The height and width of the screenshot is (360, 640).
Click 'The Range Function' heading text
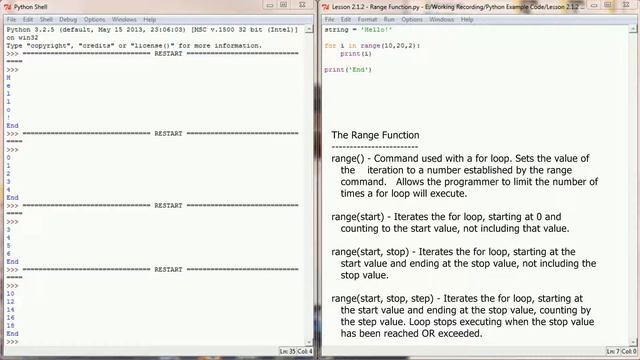(375, 135)
